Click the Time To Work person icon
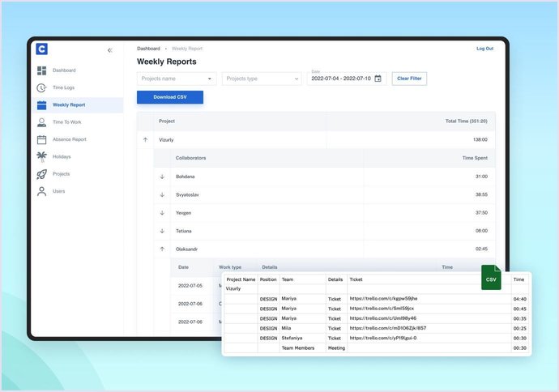The height and width of the screenshot is (392, 559). point(41,122)
